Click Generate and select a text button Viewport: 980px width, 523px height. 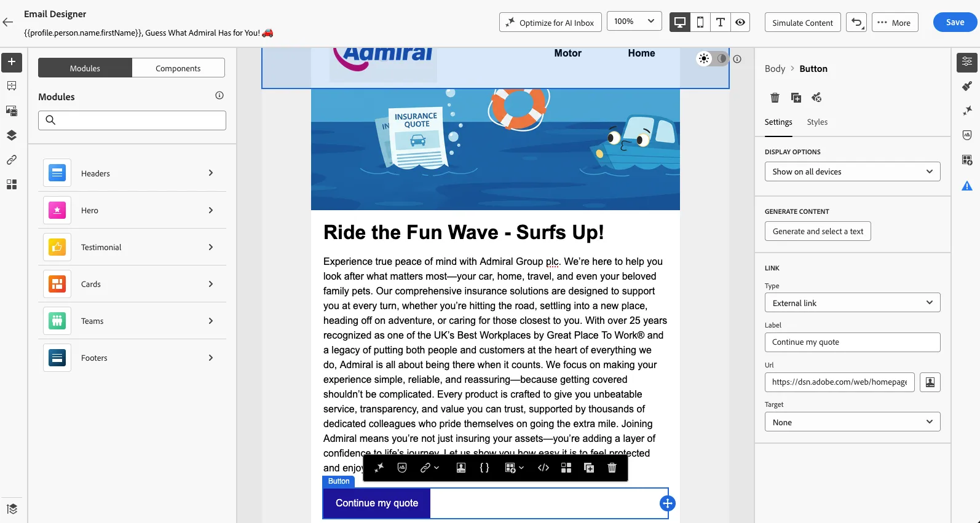pyautogui.click(x=818, y=231)
